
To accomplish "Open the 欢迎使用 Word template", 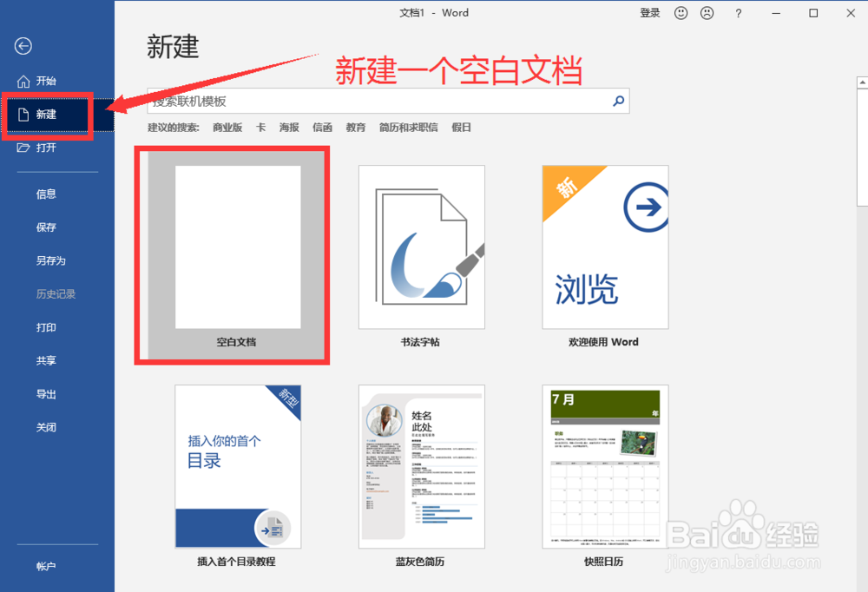I will coord(605,247).
